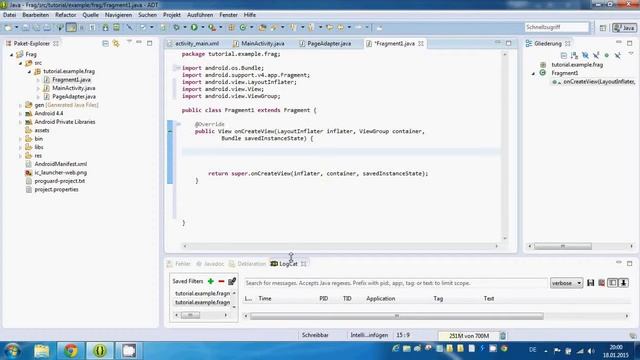This screenshot has height=360, width=640.
Task: Click the New Java Class toolbar icon
Action: [243, 27]
